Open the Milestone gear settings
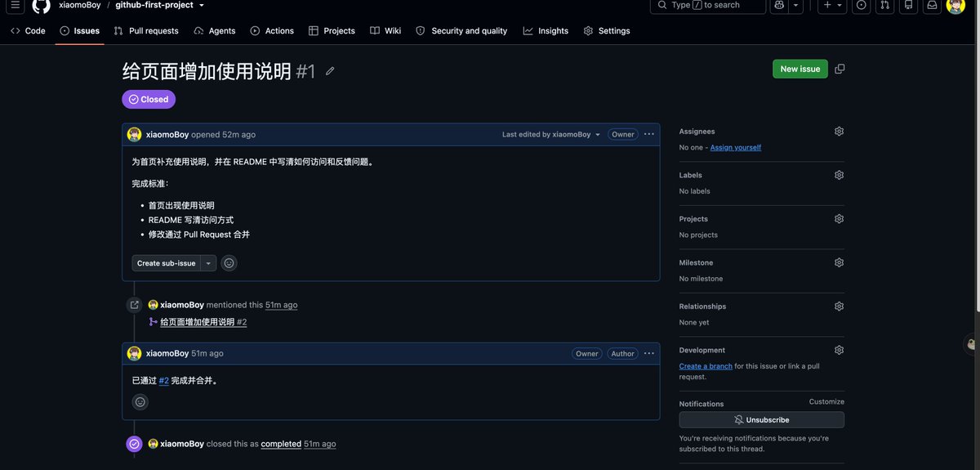980x470 pixels. (x=839, y=262)
